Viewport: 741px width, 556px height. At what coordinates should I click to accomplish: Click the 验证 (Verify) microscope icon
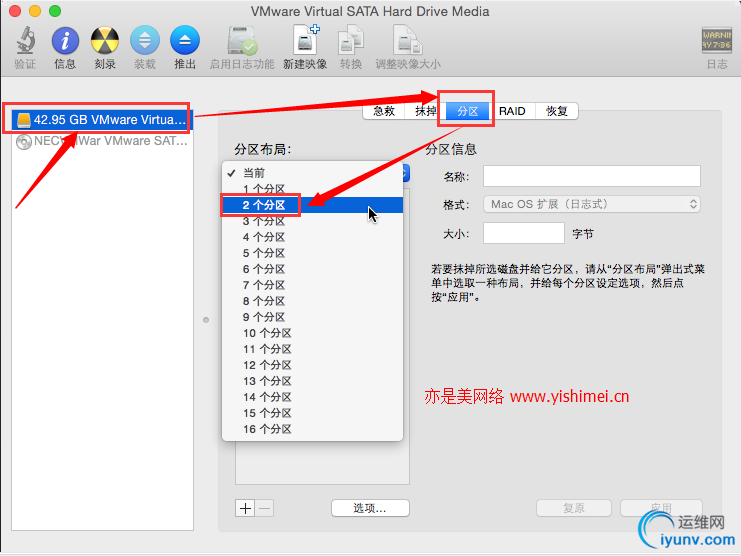coord(26,41)
